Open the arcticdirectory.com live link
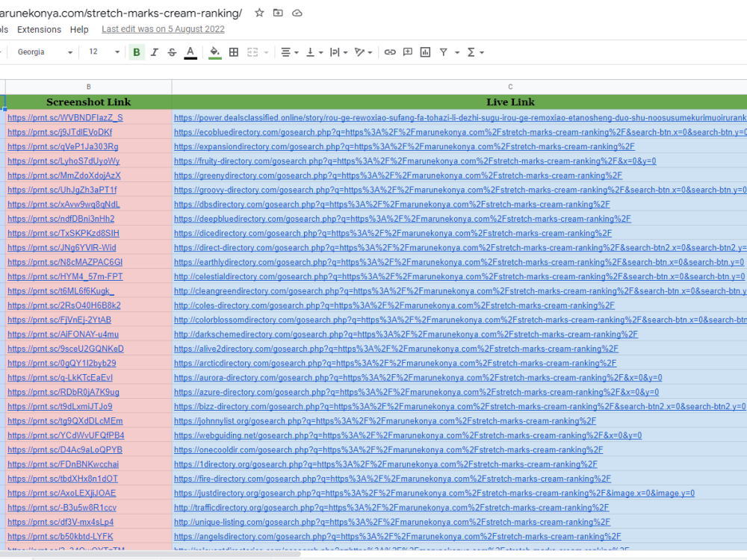747x560 pixels. [x=395, y=363]
